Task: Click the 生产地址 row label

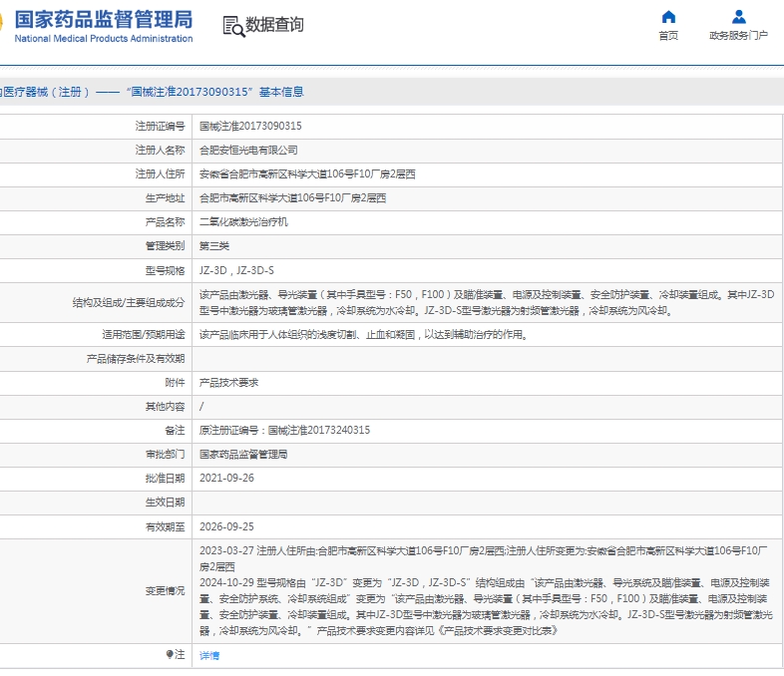Action: click(x=165, y=197)
